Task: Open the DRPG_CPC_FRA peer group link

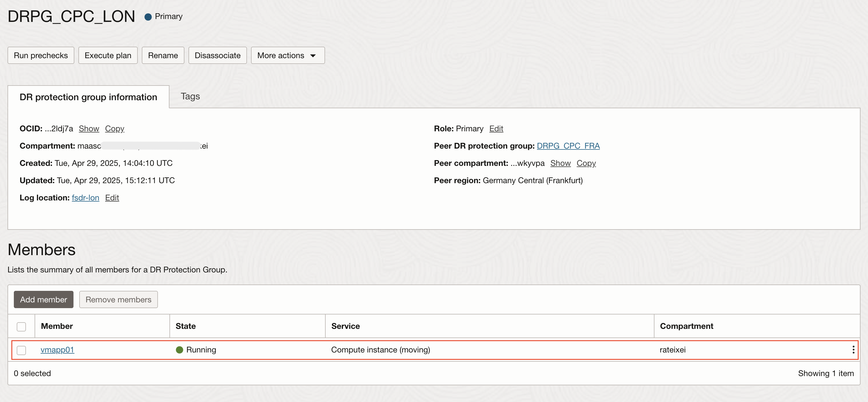Action: point(568,146)
